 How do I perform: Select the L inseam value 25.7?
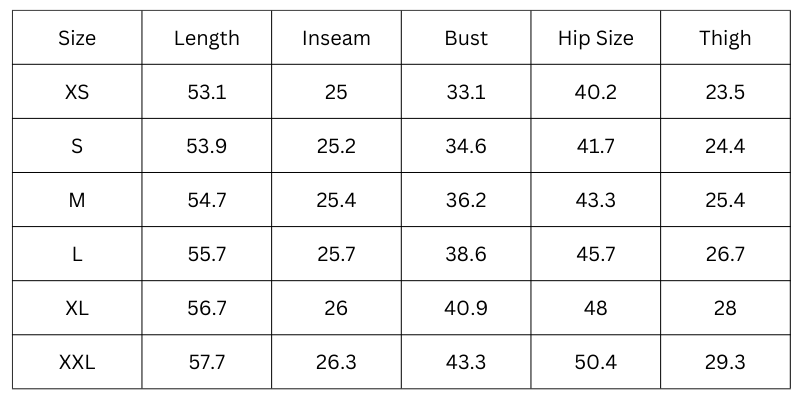pos(336,254)
